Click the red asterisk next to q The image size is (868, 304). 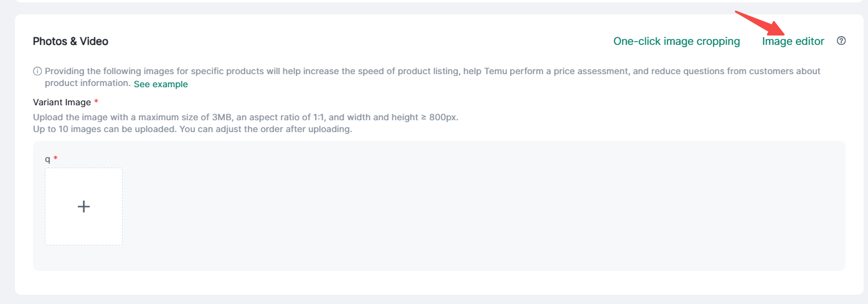click(55, 159)
